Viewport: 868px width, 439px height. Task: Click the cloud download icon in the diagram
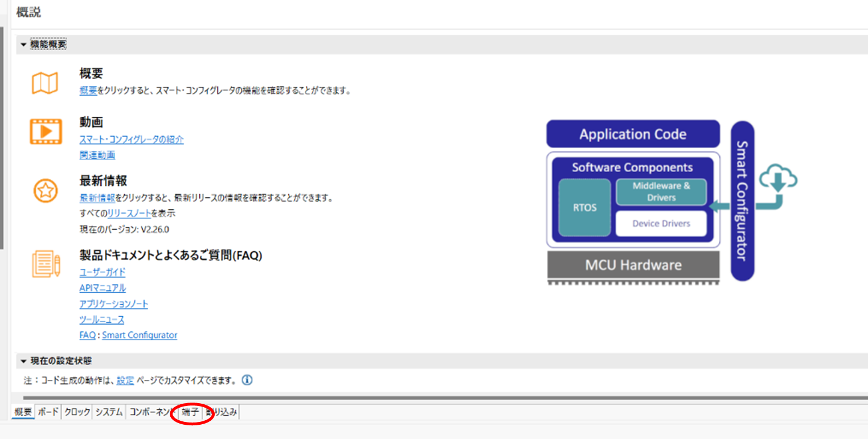pos(778,178)
